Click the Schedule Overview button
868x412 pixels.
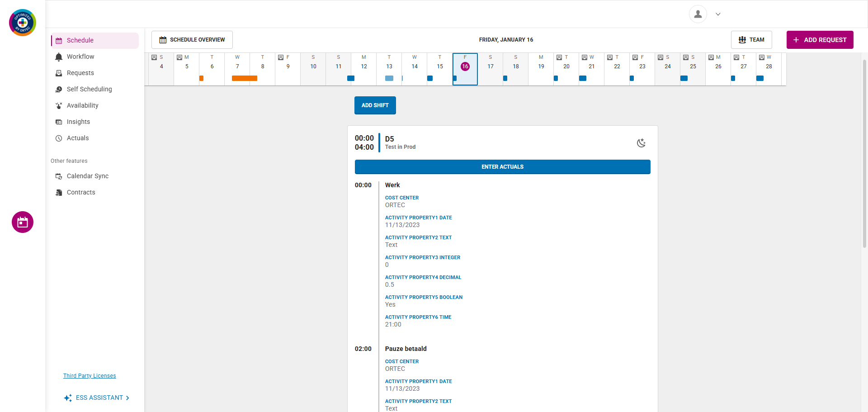click(x=192, y=40)
